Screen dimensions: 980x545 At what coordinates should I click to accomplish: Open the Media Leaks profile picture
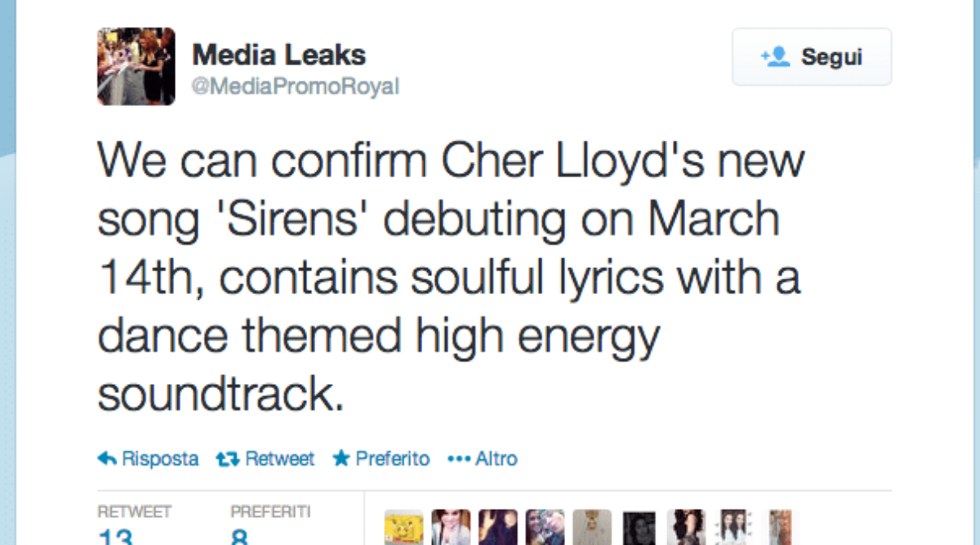[136, 66]
